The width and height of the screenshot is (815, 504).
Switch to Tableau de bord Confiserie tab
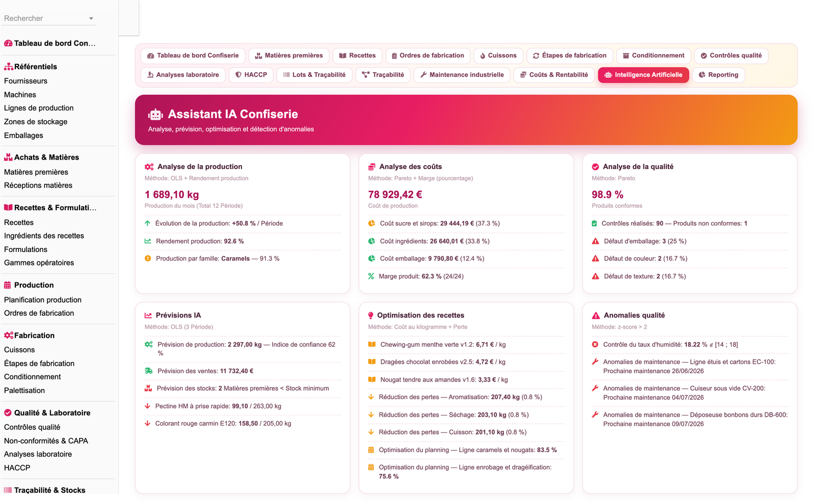[193, 56]
